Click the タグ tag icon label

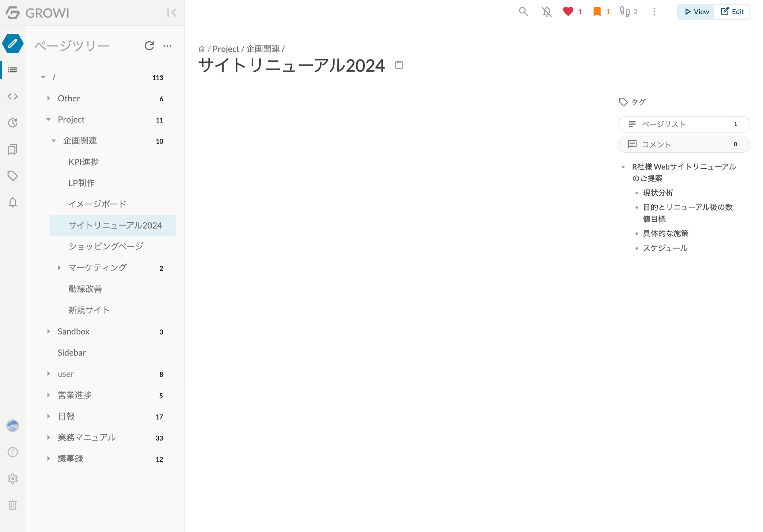632,102
